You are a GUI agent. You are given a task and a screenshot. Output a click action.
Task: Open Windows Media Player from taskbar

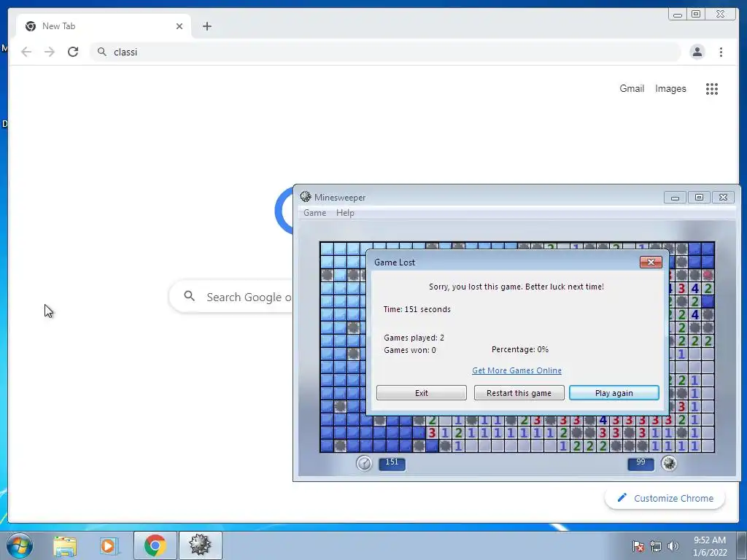pyautogui.click(x=109, y=545)
